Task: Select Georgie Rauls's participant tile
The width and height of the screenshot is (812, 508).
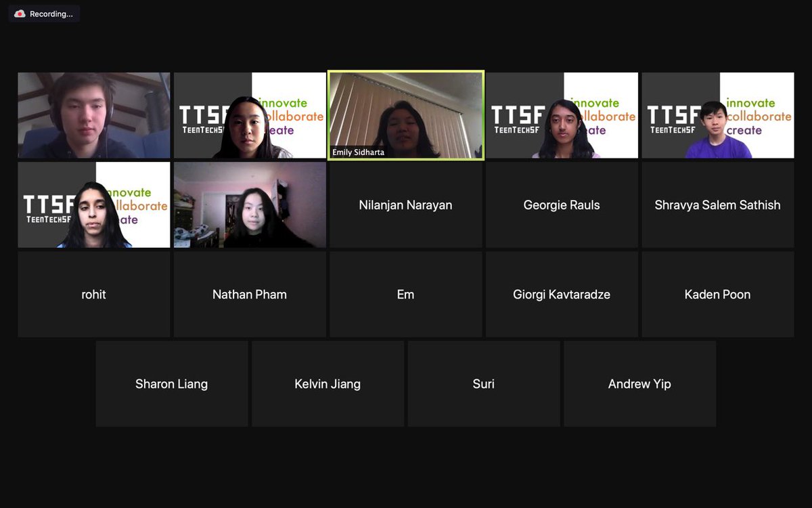Action: (562, 205)
